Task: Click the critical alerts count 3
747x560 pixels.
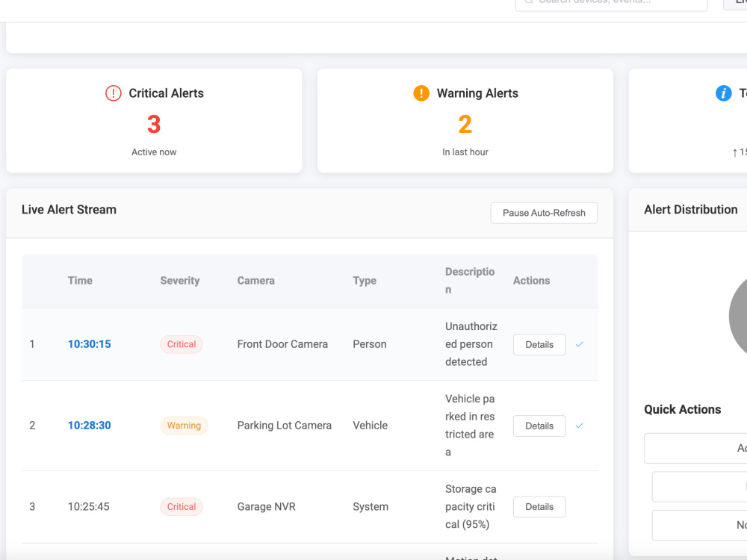Action: coord(154,124)
